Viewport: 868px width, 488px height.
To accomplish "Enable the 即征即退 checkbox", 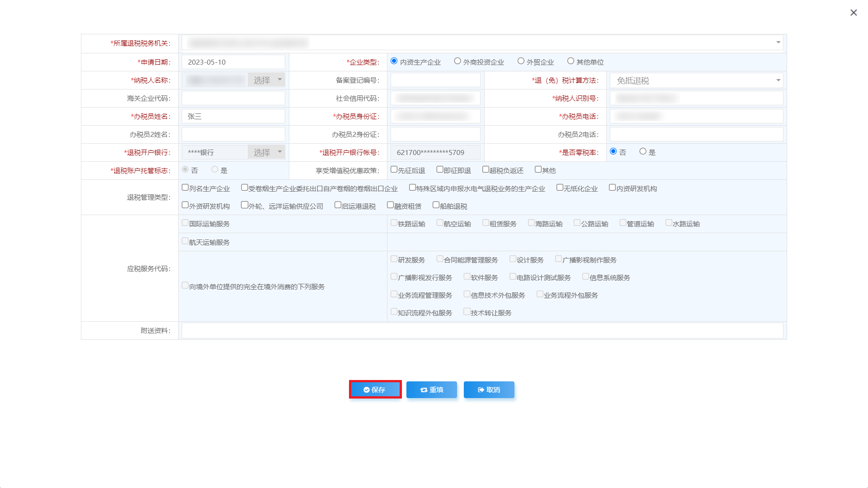I will 440,169.
